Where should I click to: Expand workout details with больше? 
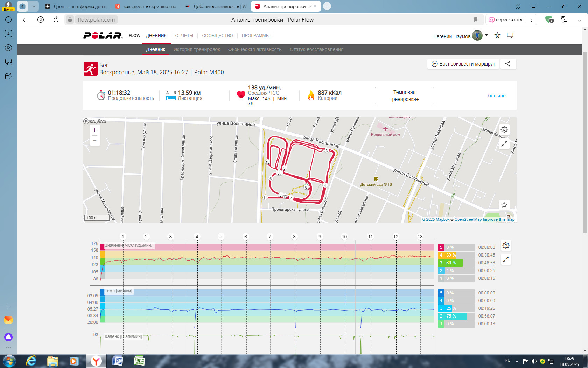point(497,96)
